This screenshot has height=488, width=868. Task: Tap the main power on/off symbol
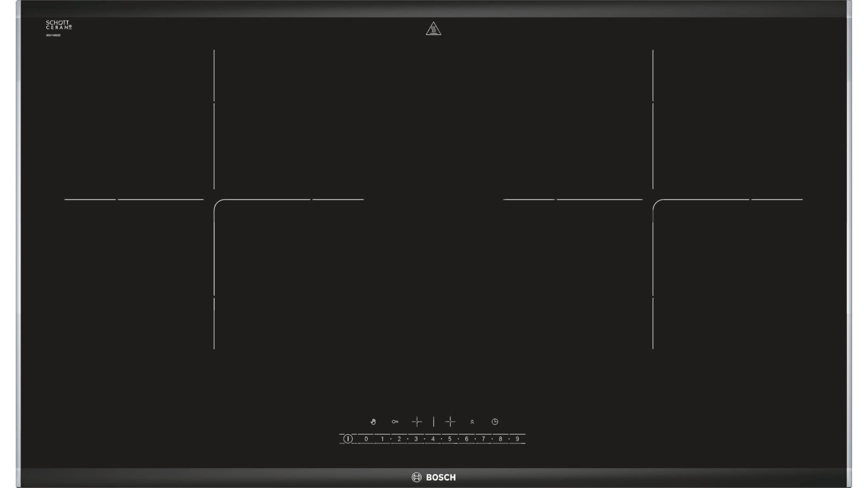(x=348, y=439)
